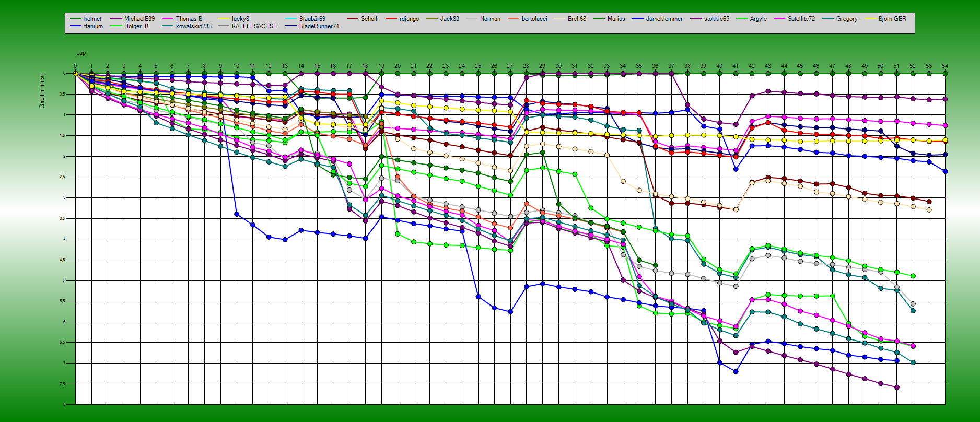Pick the Satellite72 legend label
The width and height of the screenshot is (980, 422).
click(801, 19)
